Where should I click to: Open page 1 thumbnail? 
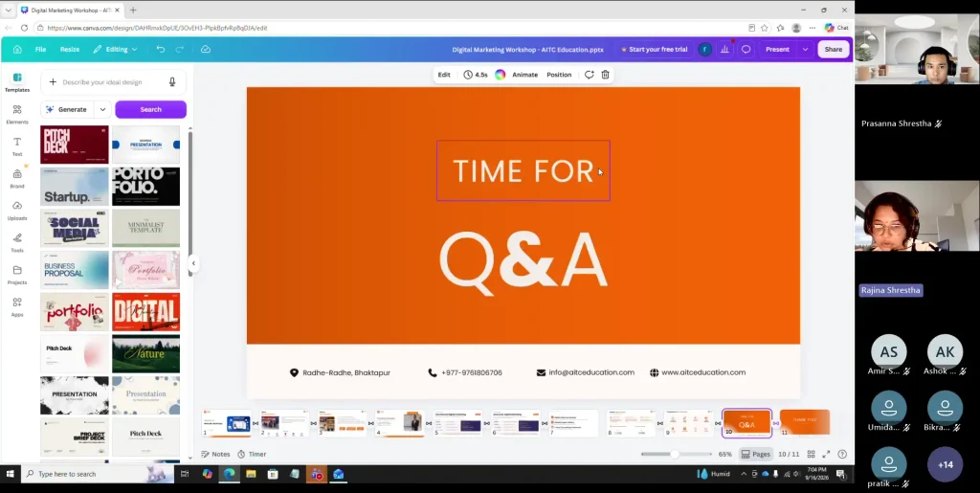[227, 423]
